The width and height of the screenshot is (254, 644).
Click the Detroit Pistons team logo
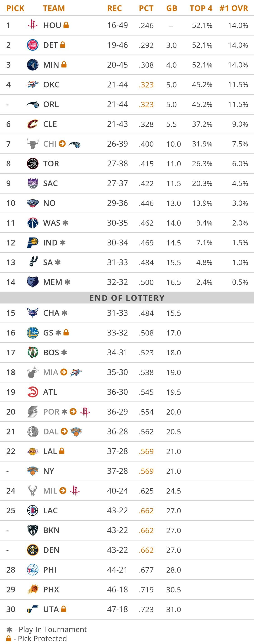[x=33, y=45]
